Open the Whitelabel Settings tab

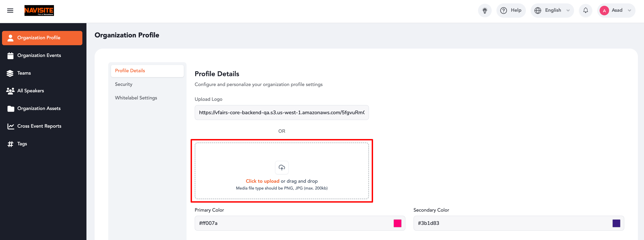(x=136, y=98)
